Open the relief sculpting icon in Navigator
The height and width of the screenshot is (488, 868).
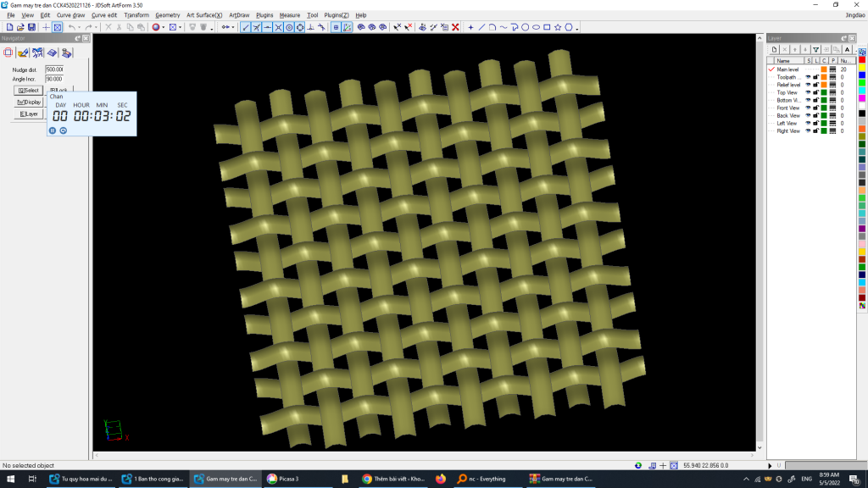click(x=23, y=53)
